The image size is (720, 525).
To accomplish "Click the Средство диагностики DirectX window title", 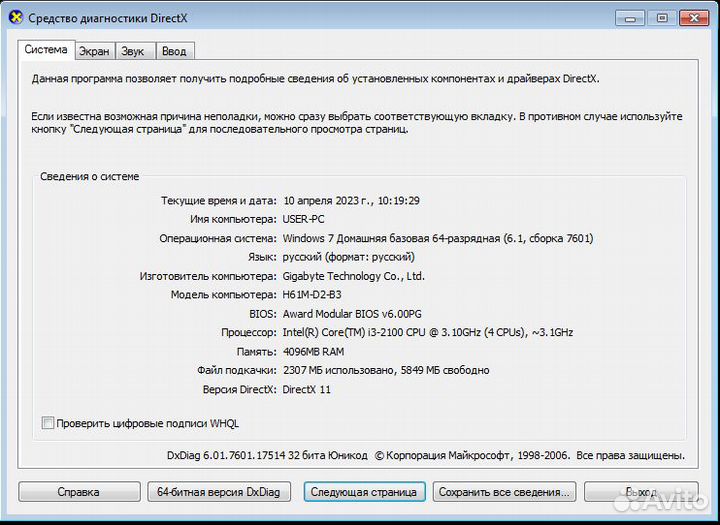I will pyautogui.click(x=112, y=18).
